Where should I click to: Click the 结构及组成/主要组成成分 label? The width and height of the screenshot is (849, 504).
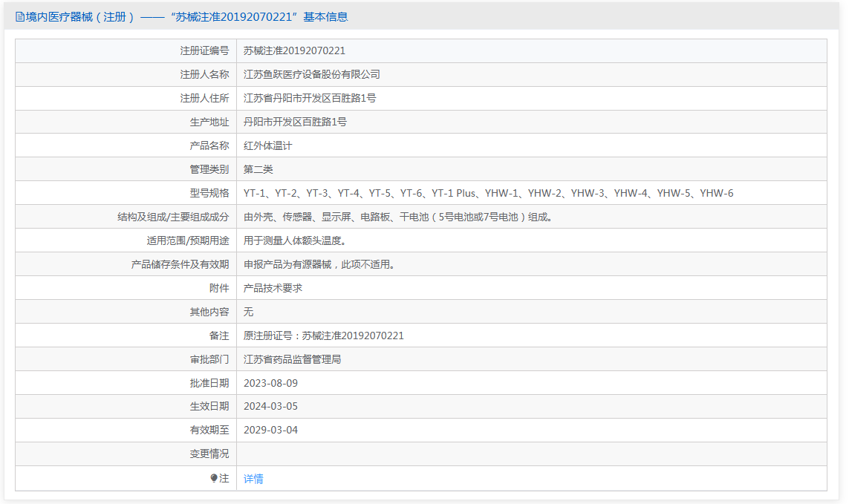tap(173, 217)
